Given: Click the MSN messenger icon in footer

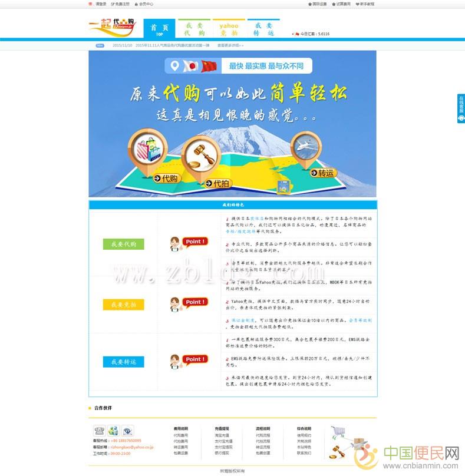Looking at the screenshot, I should tap(113, 431).
